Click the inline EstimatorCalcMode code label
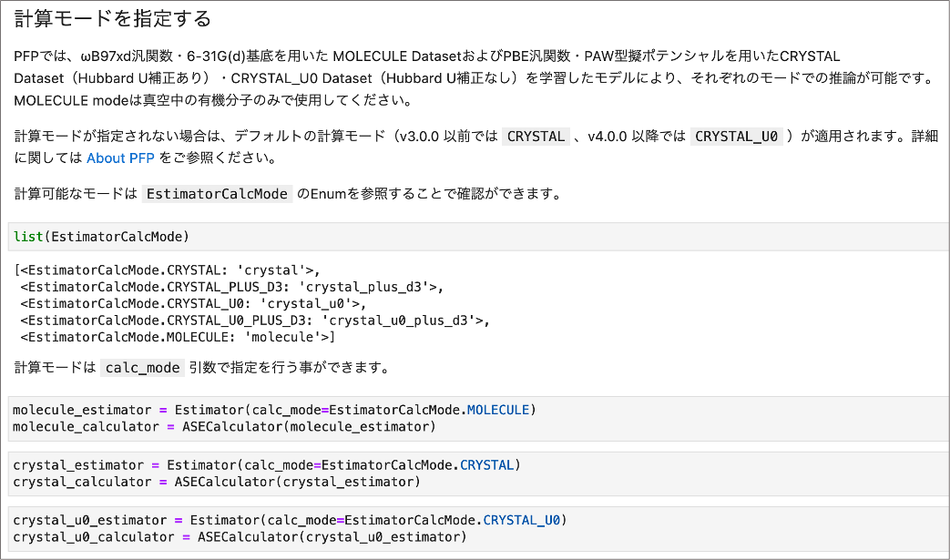Image resolution: width=950 pixels, height=560 pixels. pyautogui.click(x=218, y=194)
